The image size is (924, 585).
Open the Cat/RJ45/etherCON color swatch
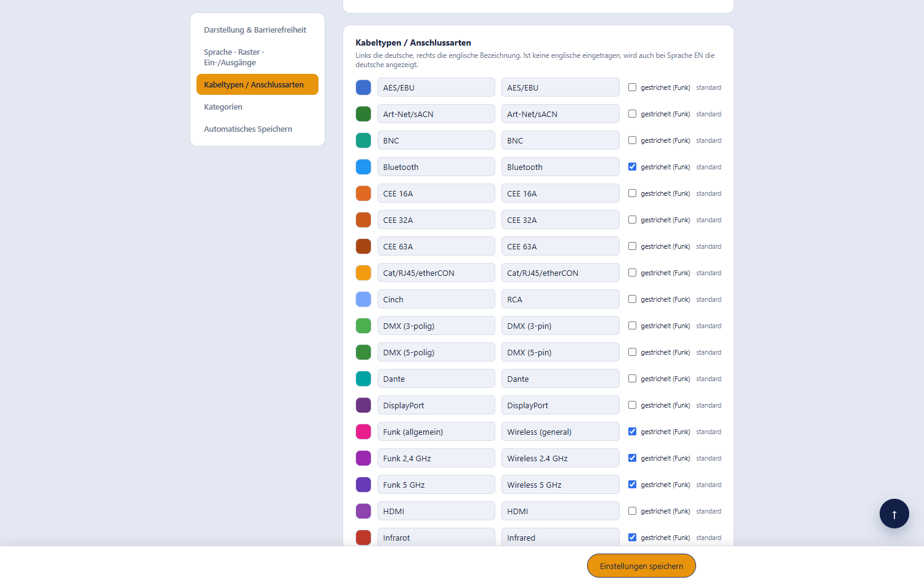coord(363,273)
